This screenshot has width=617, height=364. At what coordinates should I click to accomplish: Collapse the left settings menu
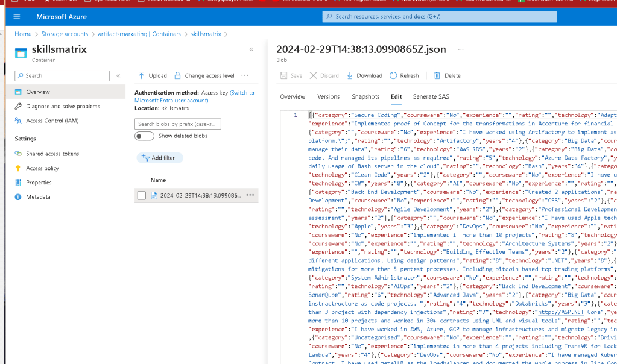click(118, 75)
